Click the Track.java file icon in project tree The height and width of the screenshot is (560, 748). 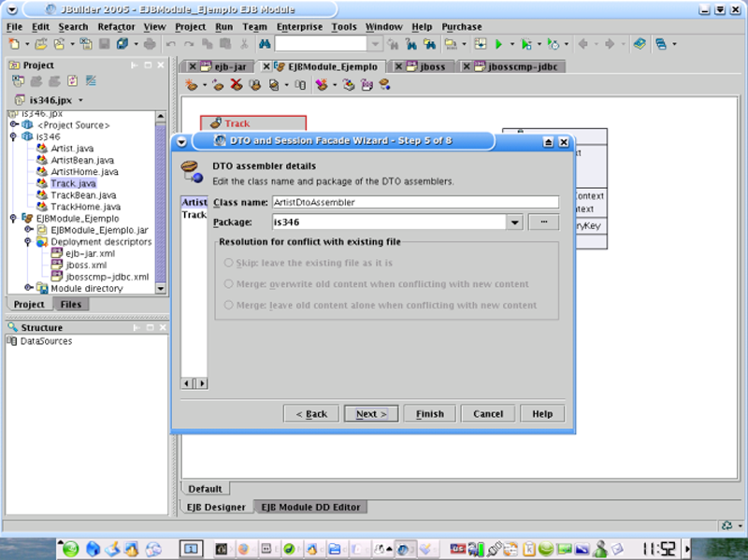pos(42,184)
